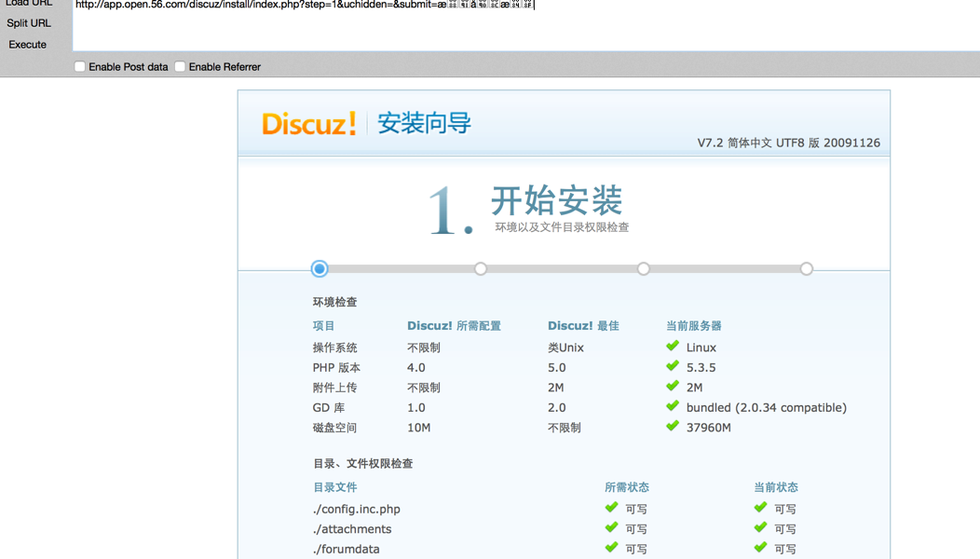Click the 项目 column header
The height and width of the screenshot is (559, 980).
click(324, 326)
